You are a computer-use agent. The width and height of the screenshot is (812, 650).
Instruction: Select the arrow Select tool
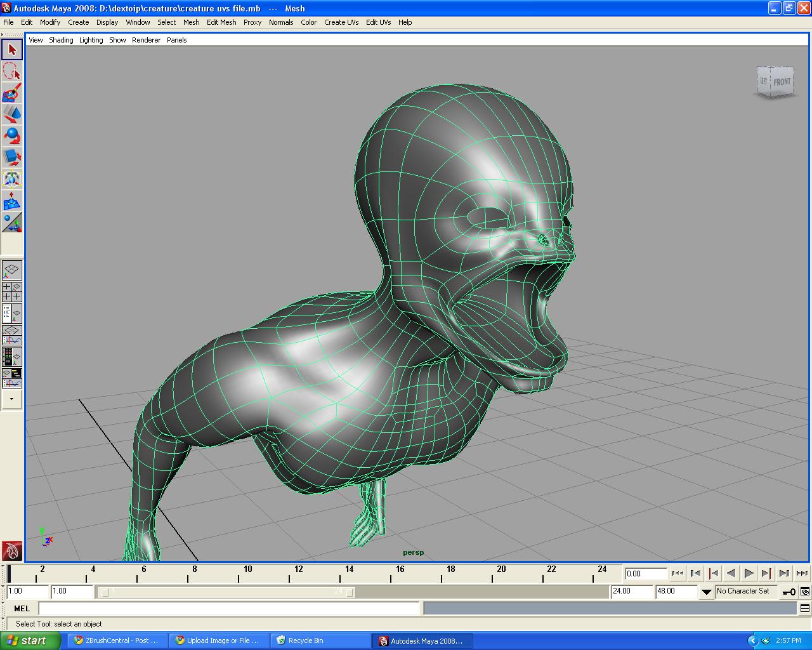point(12,50)
